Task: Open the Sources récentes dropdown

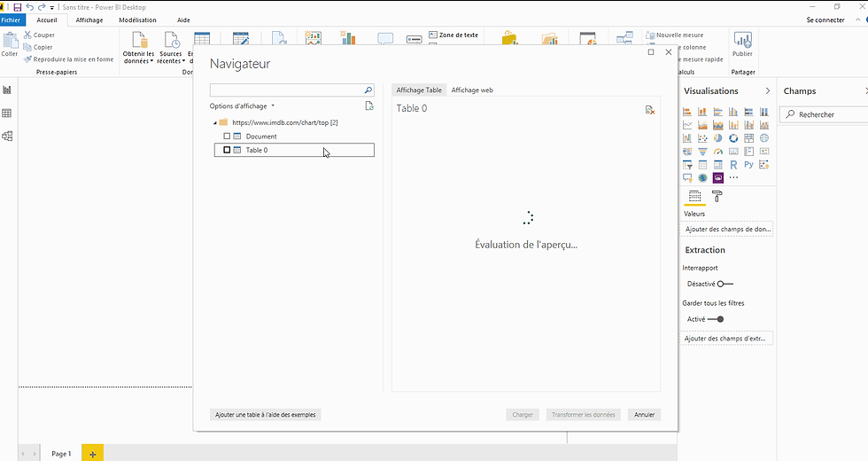Action: point(171,49)
